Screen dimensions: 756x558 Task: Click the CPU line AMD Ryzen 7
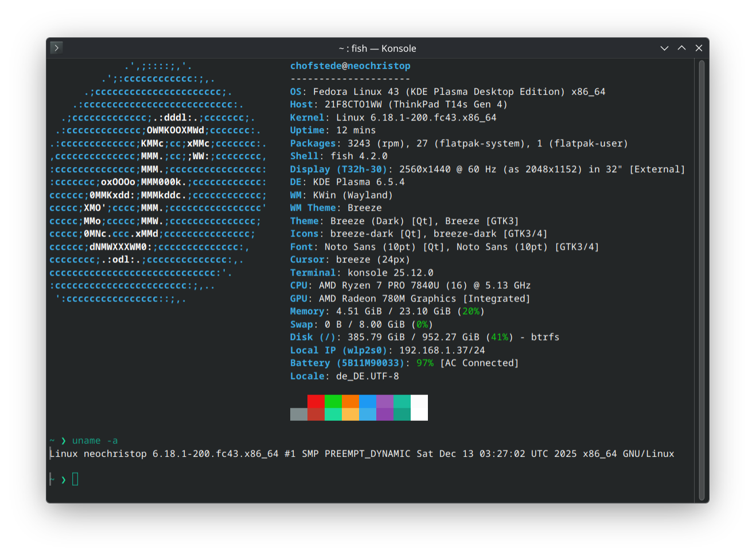410,285
